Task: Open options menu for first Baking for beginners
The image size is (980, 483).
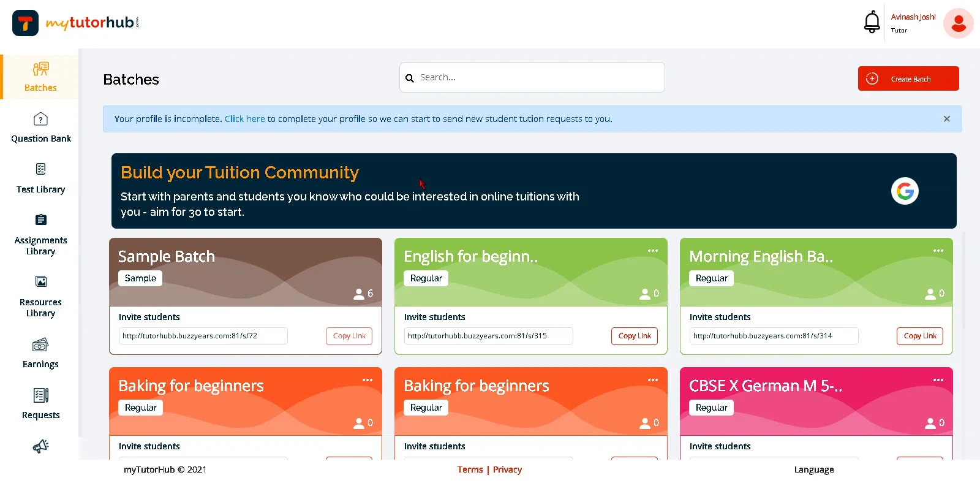Action: [x=367, y=380]
